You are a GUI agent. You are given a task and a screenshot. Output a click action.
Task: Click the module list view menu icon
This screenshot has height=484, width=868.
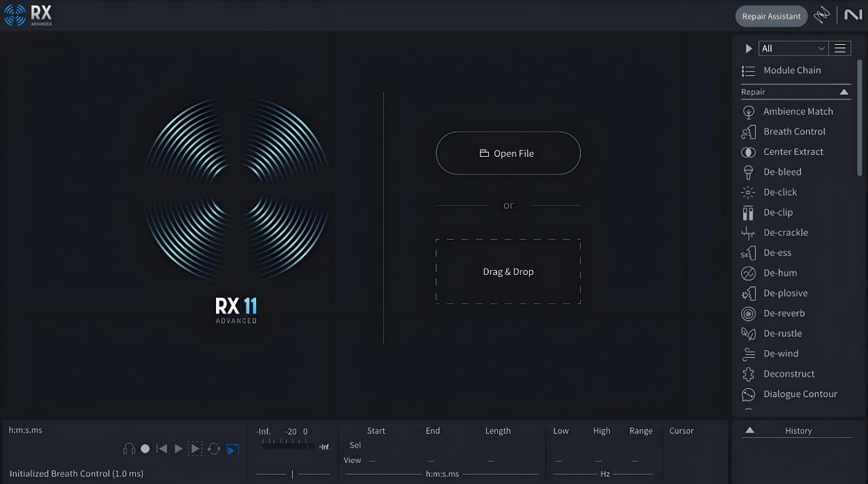(x=840, y=48)
